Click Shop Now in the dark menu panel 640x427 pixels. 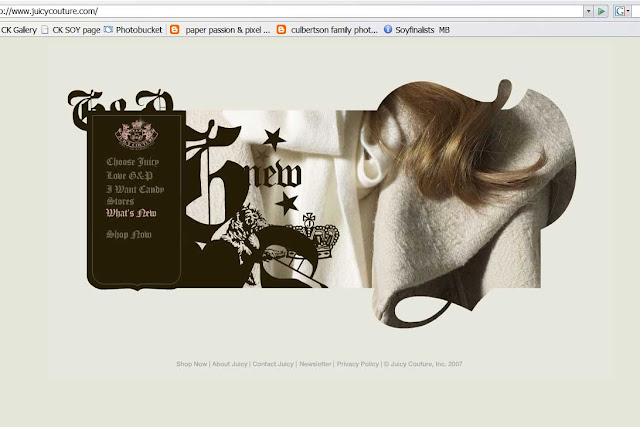click(129, 234)
